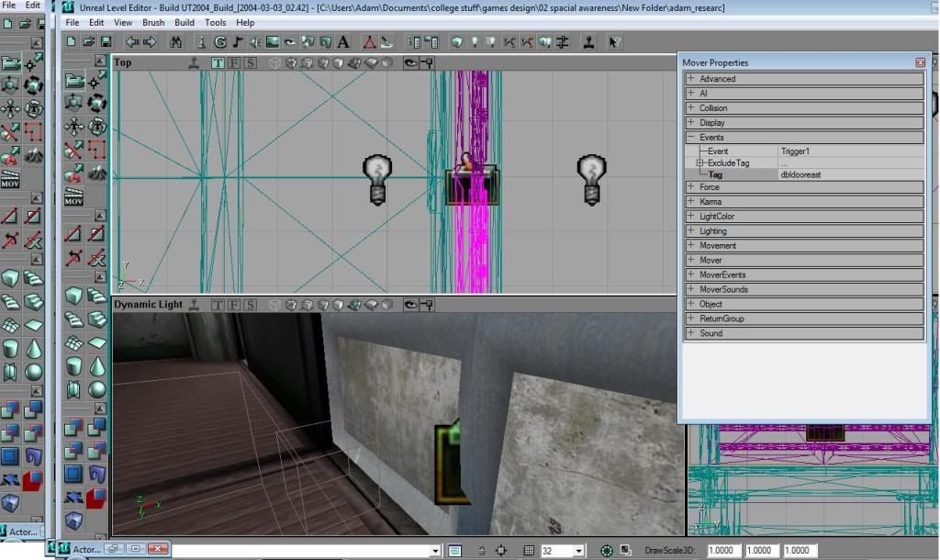Click the Save level icon in main toolbar

click(106, 42)
